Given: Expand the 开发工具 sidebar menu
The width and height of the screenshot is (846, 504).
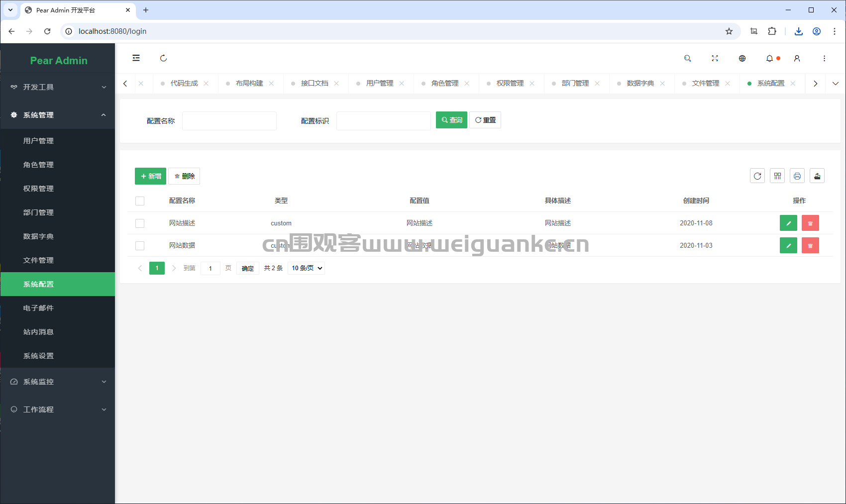Looking at the screenshot, I should click(58, 87).
